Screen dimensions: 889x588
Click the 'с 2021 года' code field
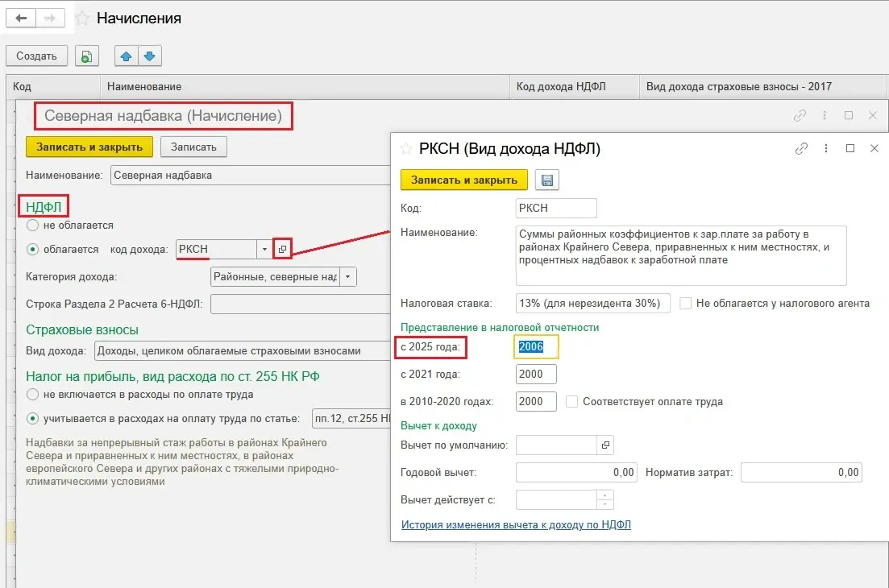pos(536,374)
